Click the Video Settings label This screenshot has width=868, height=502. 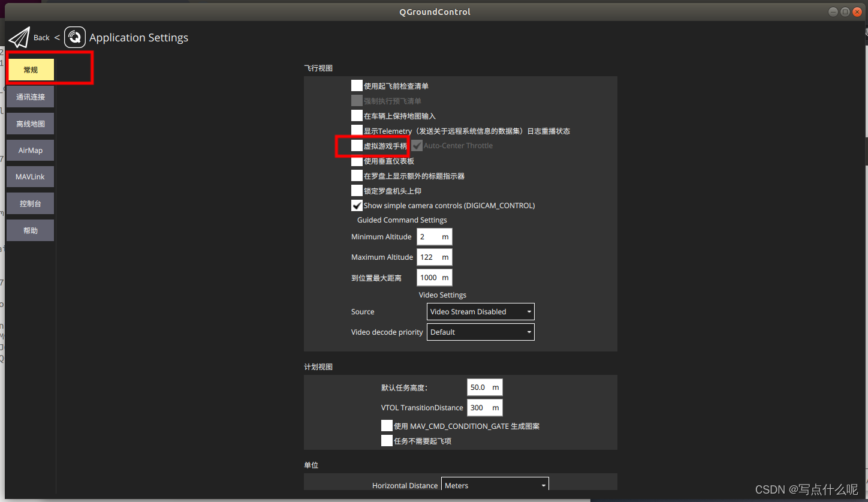click(x=442, y=295)
